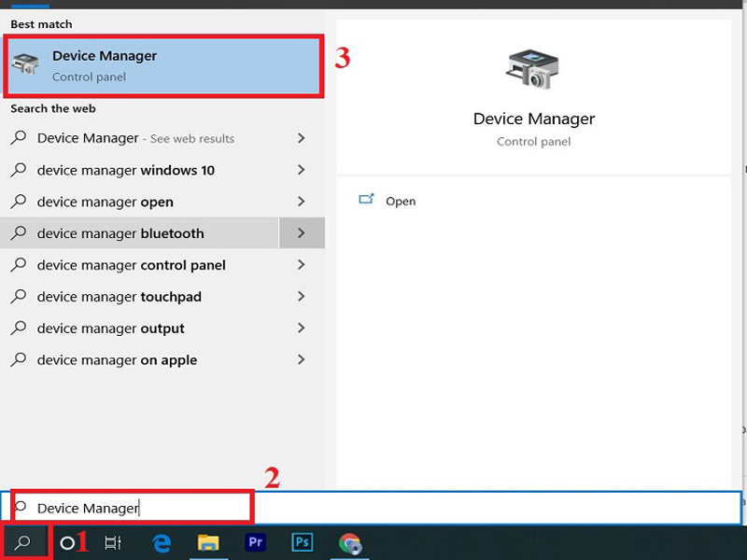
Task: Click Open for Device Manager
Action: coord(402,200)
